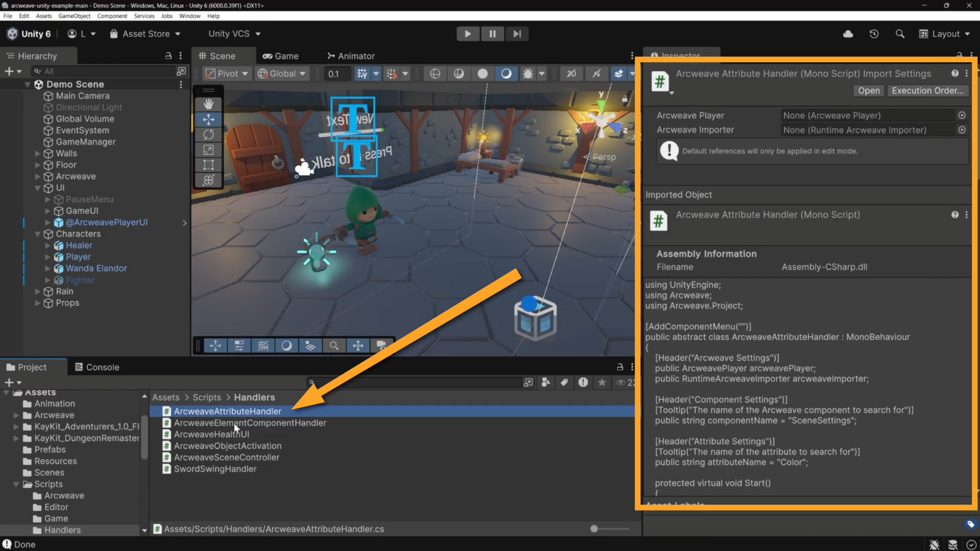Select the Transform tool in Scene toolbar

(208, 180)
